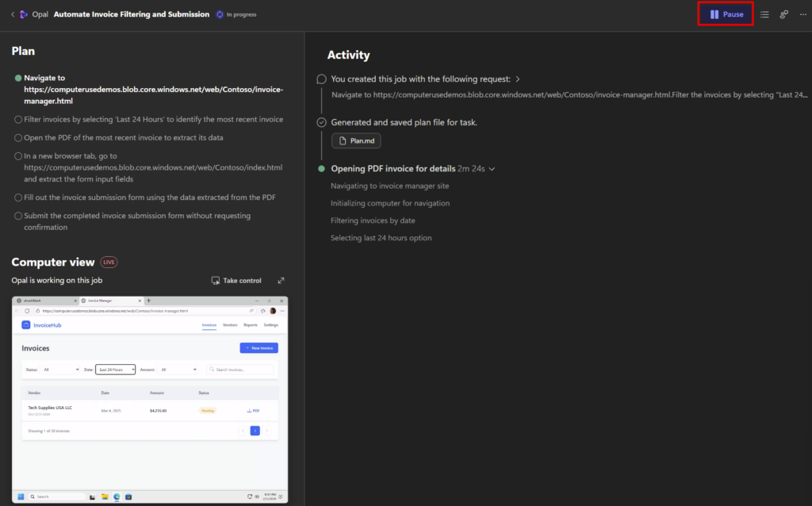Open the Date filter dropdown in preview
Screen dimensions: 812x506
[x=115, y=370]
